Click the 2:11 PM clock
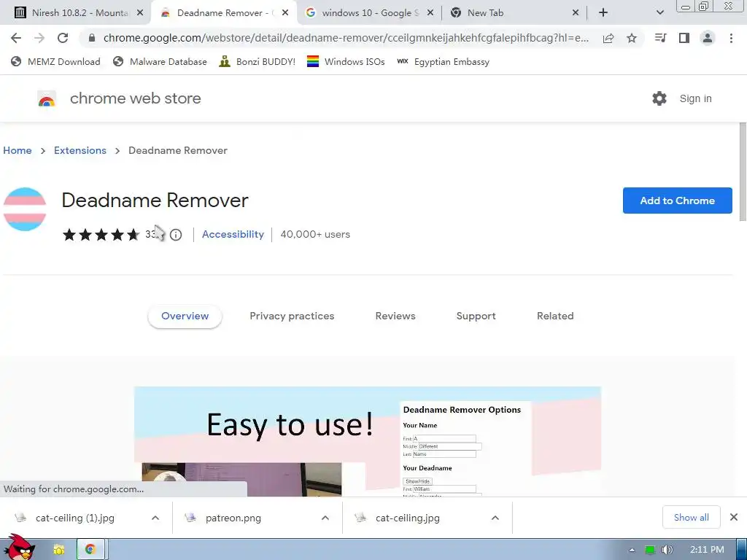Image resolution: width=747 pixels, height=560 pixels. tap(707, 550)
